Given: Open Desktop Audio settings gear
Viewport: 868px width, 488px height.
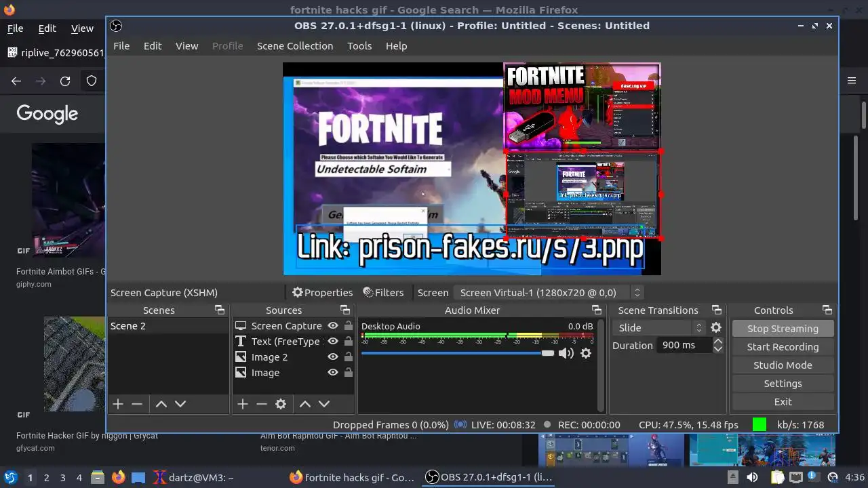Looking at the screenshot, I should [x=586, y=353].
